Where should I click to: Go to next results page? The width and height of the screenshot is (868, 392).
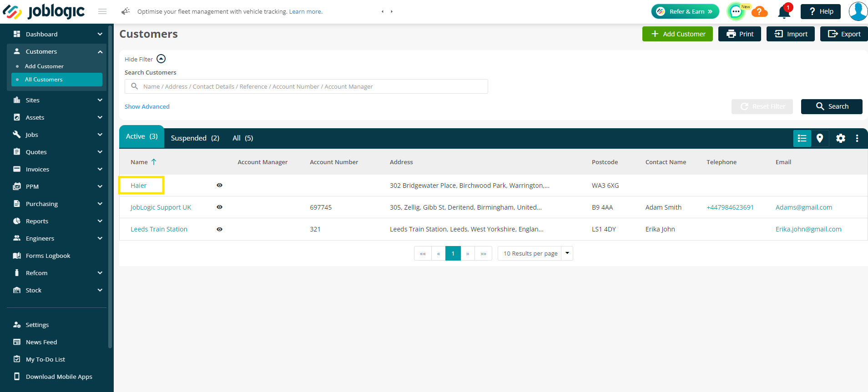(468, 253)
